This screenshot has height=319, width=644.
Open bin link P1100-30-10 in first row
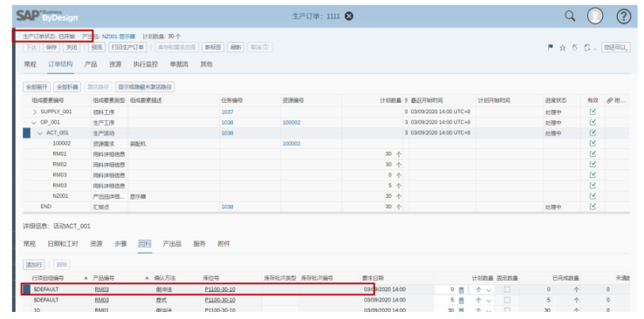(220, 289)
